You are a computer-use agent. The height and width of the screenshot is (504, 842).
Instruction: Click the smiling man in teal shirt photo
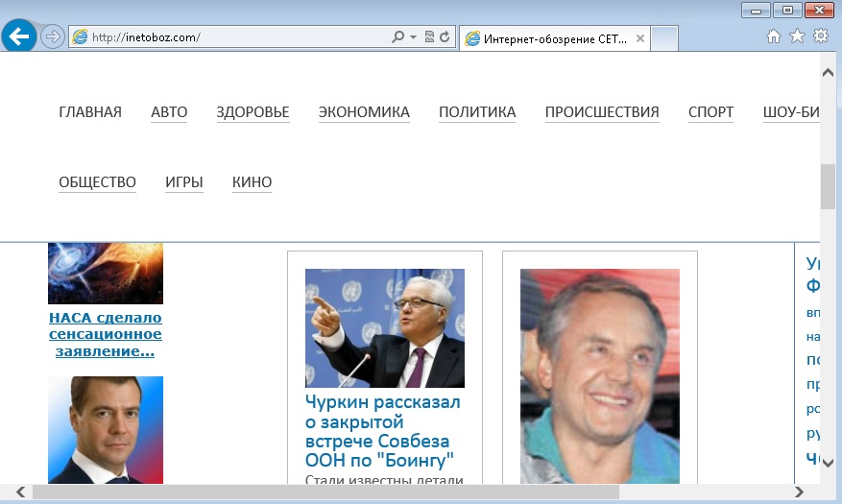tap(600, 376)
